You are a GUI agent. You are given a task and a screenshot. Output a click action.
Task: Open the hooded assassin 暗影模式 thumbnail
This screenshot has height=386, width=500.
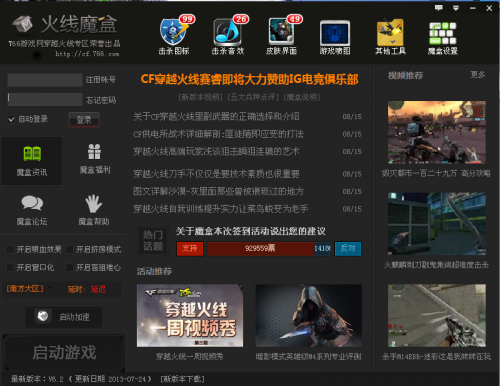pyautogui.click(x=309, y=315)
